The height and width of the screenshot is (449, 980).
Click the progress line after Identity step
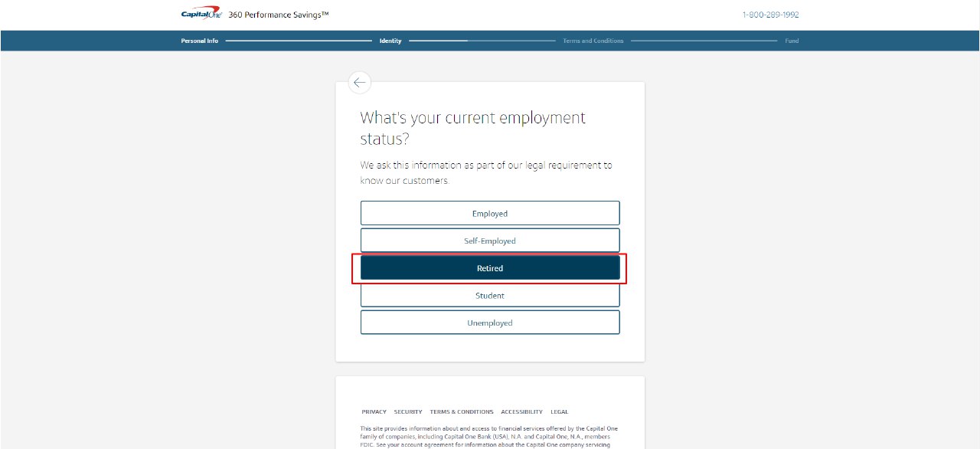(482, 41)
